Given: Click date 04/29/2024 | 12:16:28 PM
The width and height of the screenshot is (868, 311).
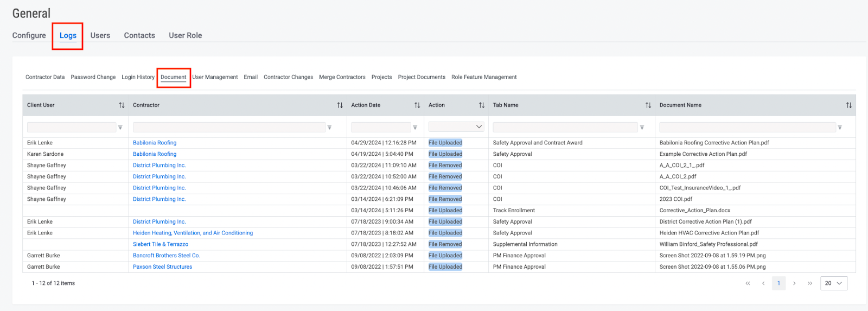Looking at the screenshot, I should (384, 143).
